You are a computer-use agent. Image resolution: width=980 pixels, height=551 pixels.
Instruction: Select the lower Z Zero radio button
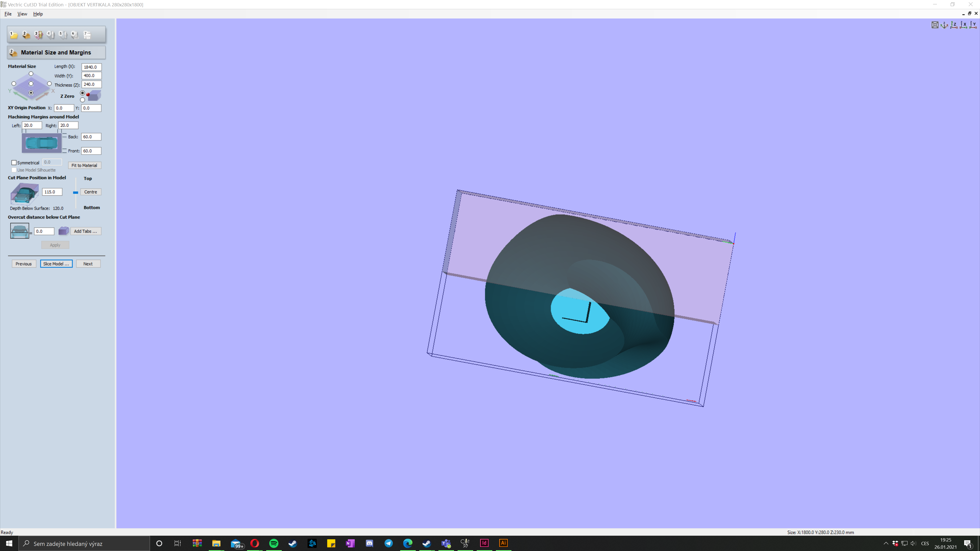[x=82, y=100]
